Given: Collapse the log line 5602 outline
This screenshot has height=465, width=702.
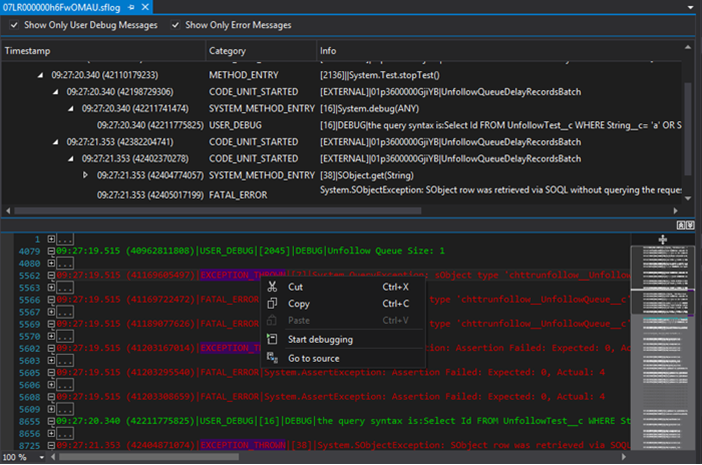Looking at the screenshot, I should pyautogui.click(x=51, y=348).
